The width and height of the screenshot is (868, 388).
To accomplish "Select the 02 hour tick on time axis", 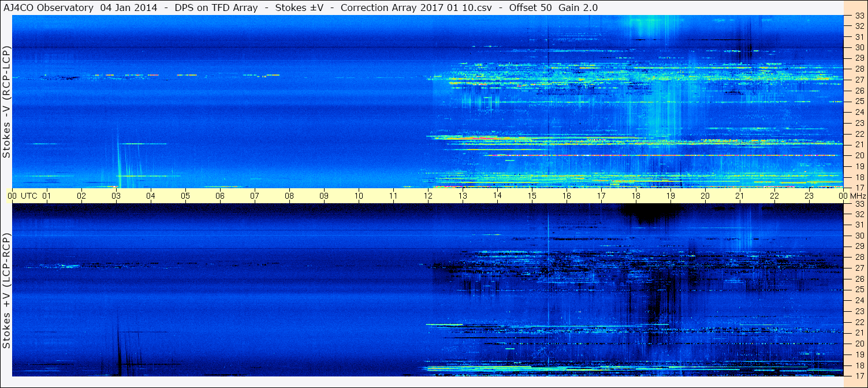I will click(x=81, y=196).
